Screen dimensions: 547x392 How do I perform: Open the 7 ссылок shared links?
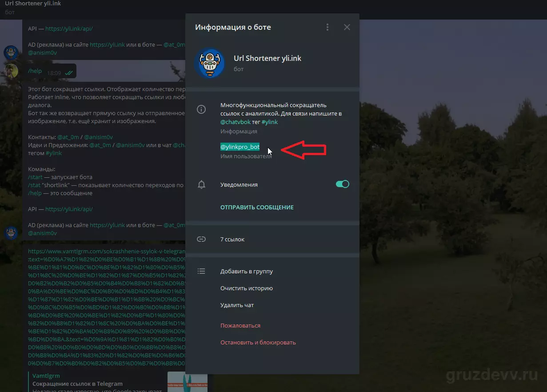coord(272,239)
